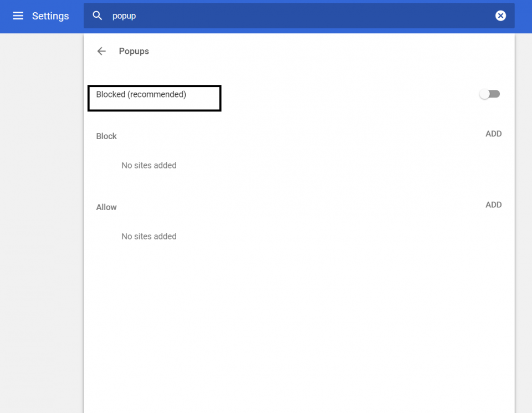Open the Settings hamburger menu
The width and height of the screenshot is (532, 413).
[18, 16]
